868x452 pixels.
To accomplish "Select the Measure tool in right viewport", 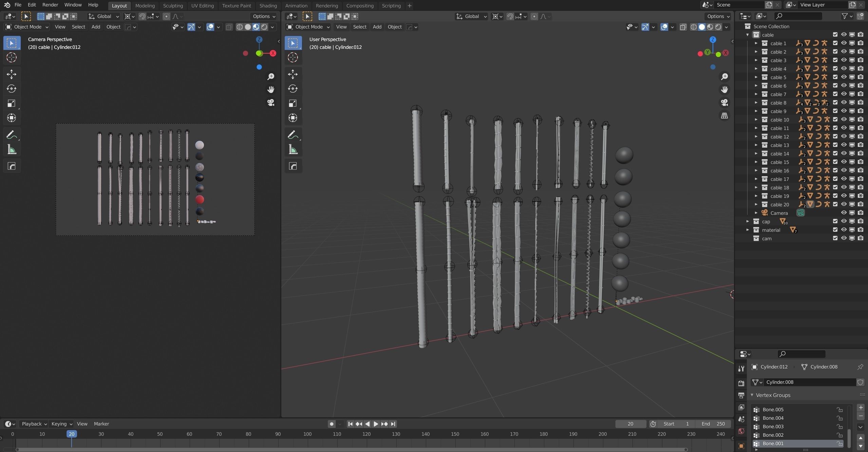I will (x=293, y=150).
